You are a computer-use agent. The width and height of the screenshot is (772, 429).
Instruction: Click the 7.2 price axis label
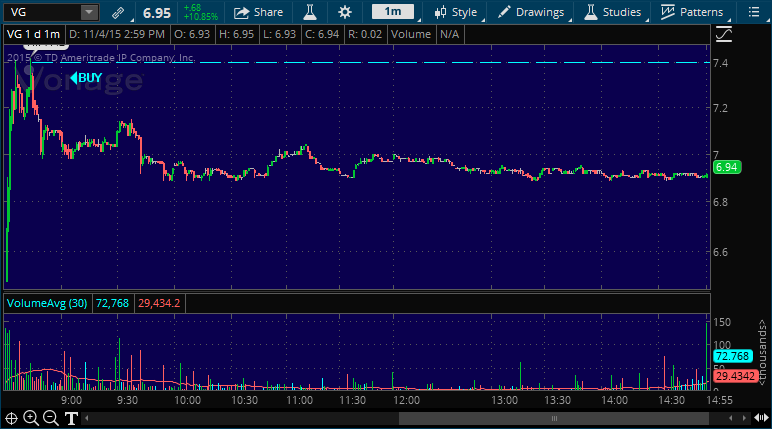[x=720, y=108]
